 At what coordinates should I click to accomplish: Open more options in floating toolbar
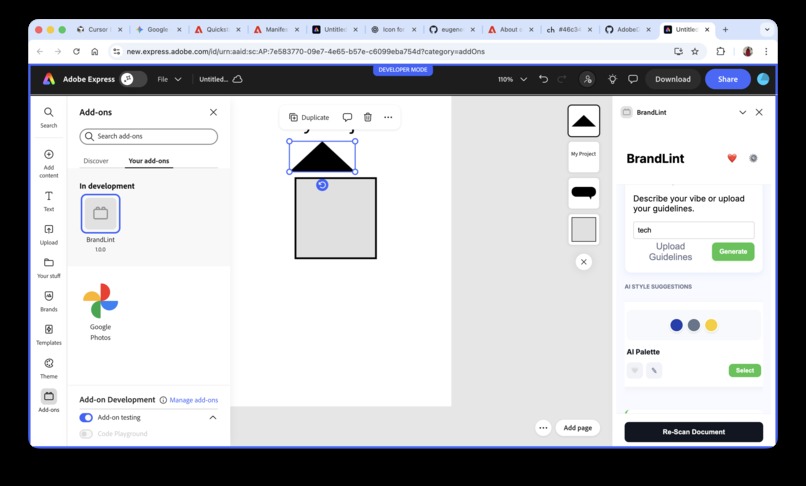click(388, 117)
